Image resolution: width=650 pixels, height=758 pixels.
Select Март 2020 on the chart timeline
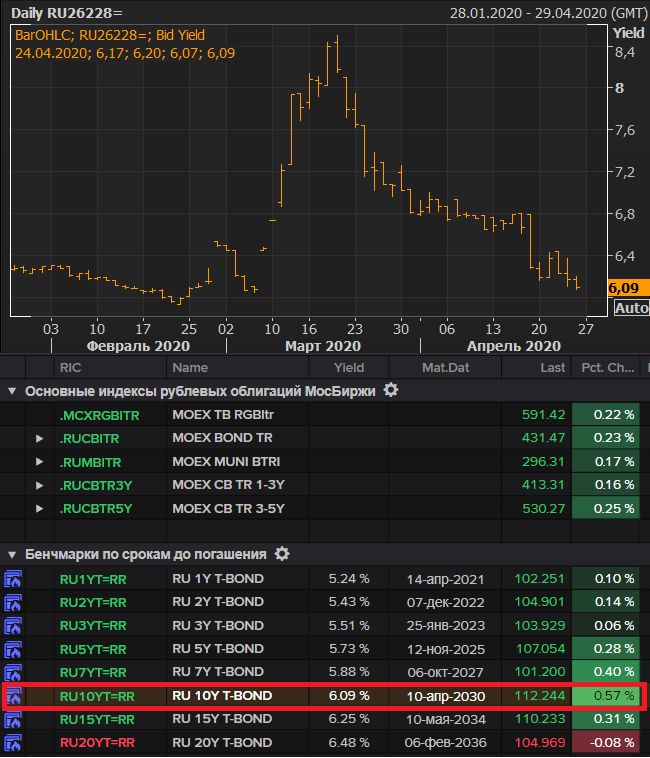(323, 346)
